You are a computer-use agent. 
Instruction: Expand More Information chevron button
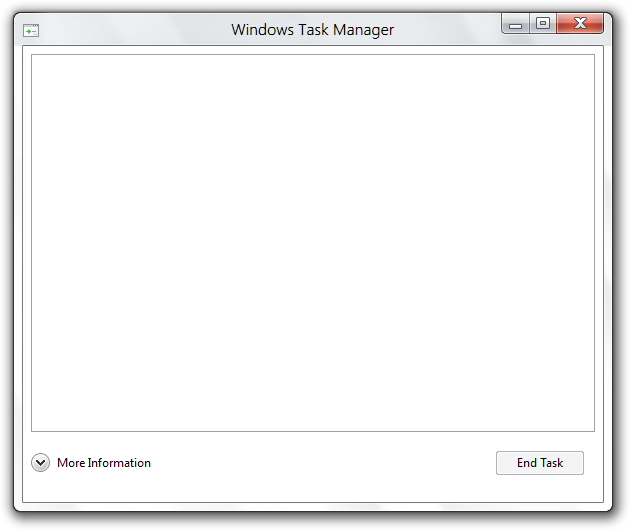point(40,463)
